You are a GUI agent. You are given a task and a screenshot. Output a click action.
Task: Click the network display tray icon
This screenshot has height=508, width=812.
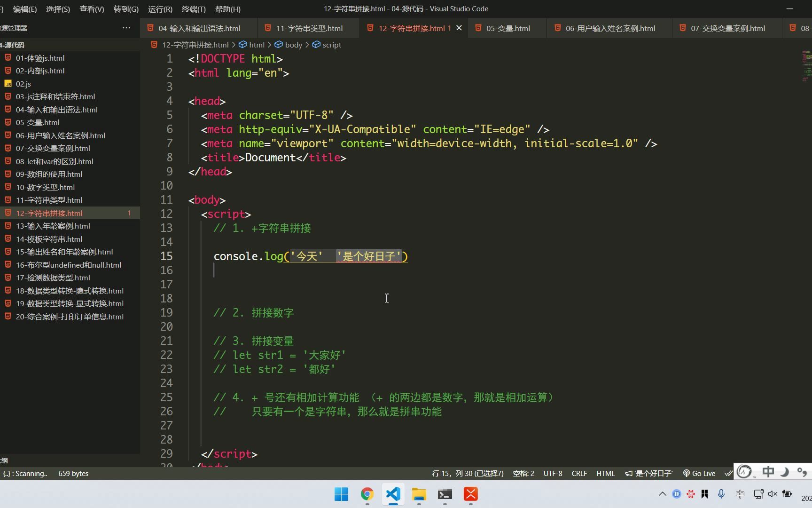click(x=758, y=494)
